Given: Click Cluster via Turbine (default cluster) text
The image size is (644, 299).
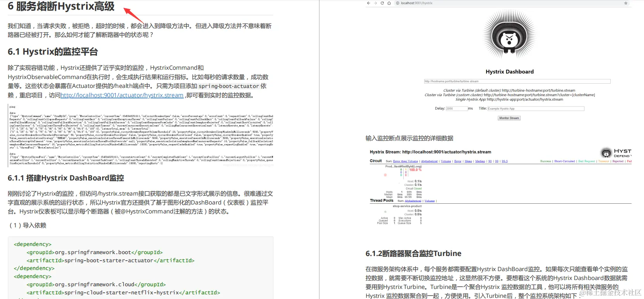Looking at the screenshot, I should tap(509, 90).
